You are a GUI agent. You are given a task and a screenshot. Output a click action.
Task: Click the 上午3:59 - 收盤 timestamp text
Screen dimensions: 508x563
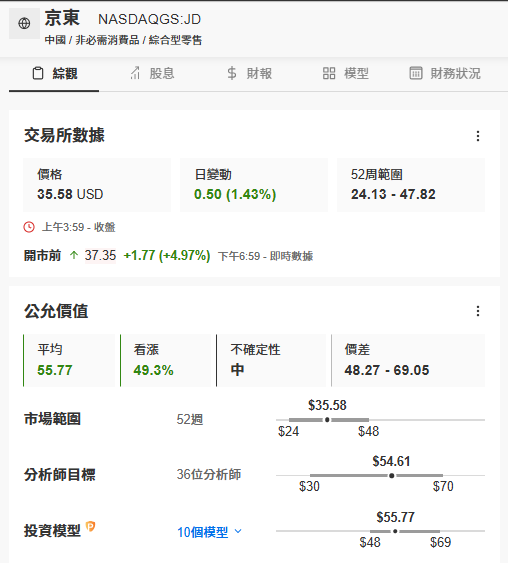(79, 227)
